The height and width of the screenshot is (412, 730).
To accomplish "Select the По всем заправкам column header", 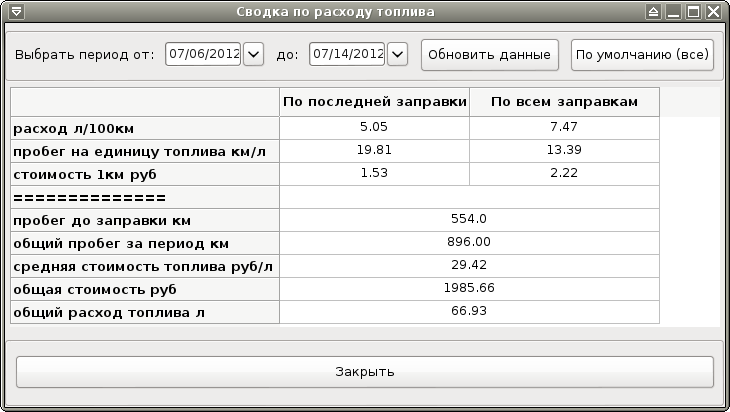I will pos(564,102).
